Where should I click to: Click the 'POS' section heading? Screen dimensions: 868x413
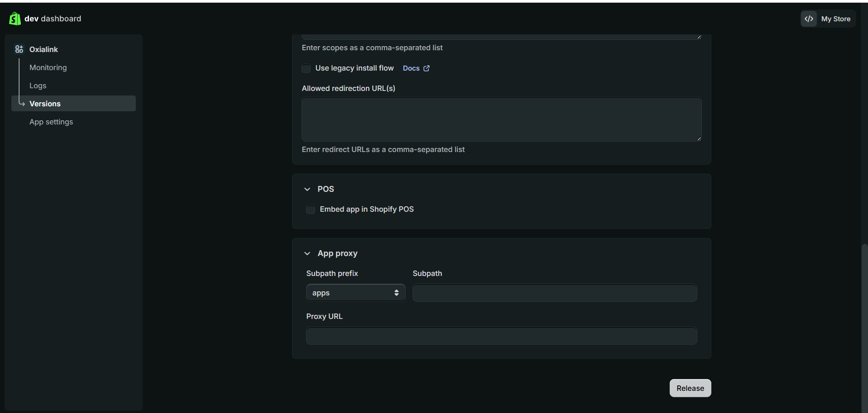click(x=326, y=189)
